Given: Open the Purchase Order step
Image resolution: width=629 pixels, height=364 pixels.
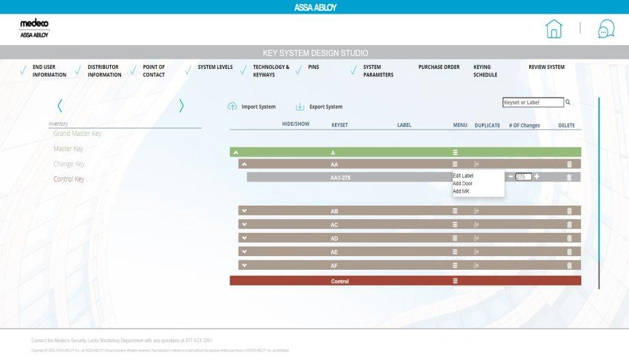Looking at the screenshot, I should [x=439, y=67].
